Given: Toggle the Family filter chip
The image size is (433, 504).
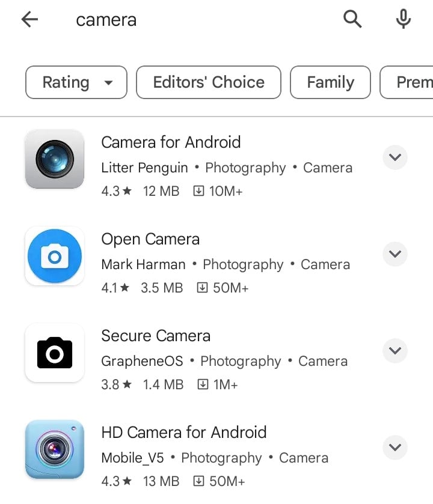Looking at the screenshot, I should tap(330, 82).
